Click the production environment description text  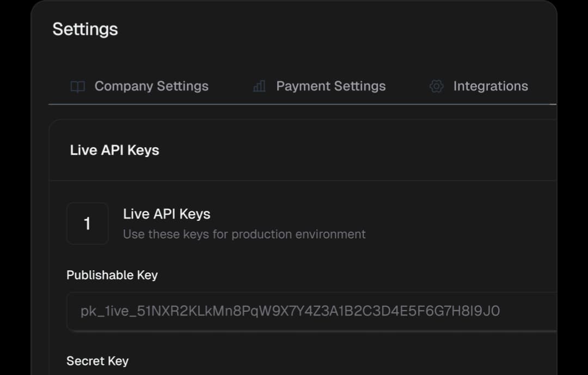(244, 234)
